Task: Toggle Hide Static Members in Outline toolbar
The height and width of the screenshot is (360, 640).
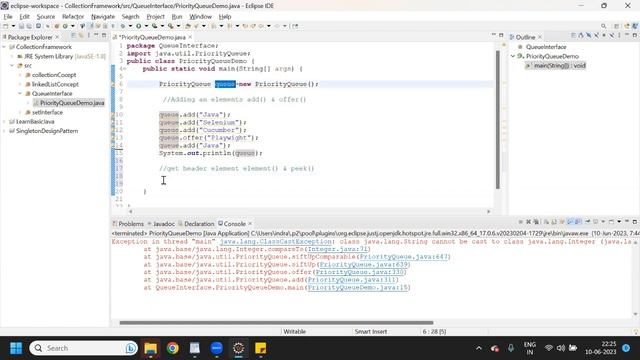Action: pyautogui.click(x=597, y=36)
